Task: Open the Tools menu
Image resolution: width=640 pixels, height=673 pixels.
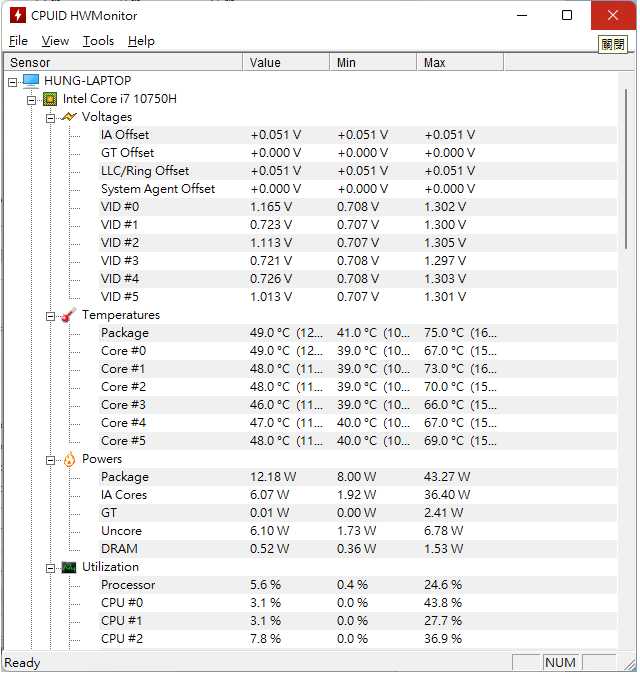Action: [x=98, y=41]
